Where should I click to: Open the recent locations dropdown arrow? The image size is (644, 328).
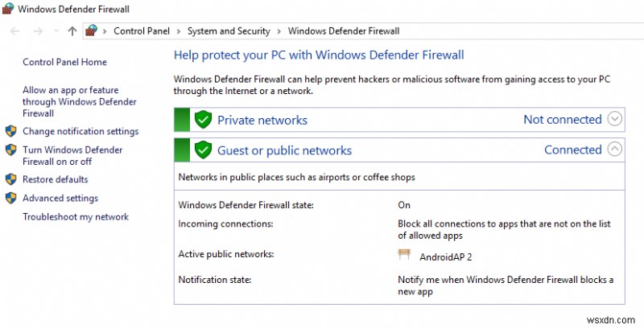point(56,31)
